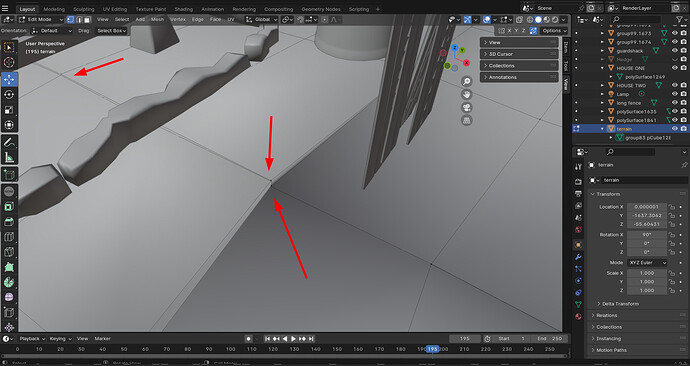Open the Item sidebar tab
The width and height of the screenshot is (690, 366).
pyautogui.click(x=566, y=48)
